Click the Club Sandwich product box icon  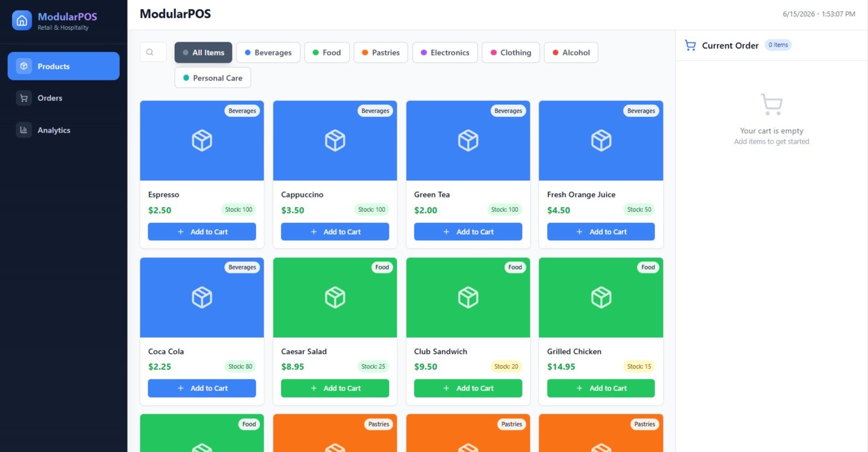click(468, 298)
